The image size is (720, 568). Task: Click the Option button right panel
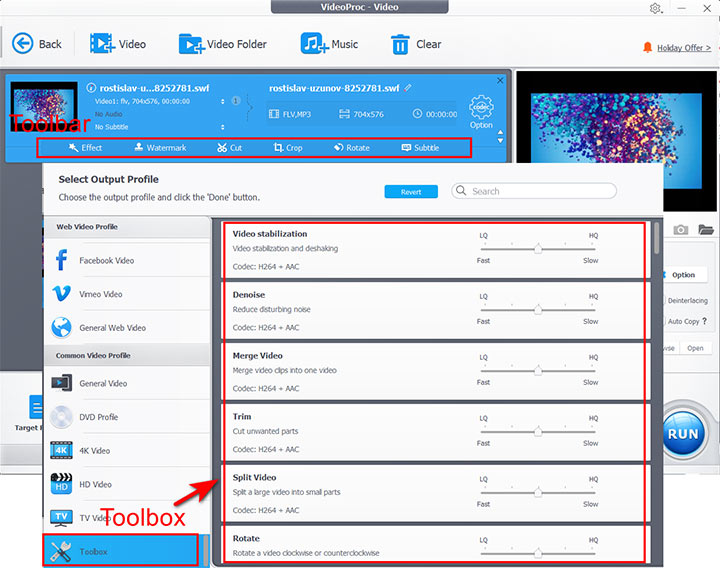tap(683, 275)
